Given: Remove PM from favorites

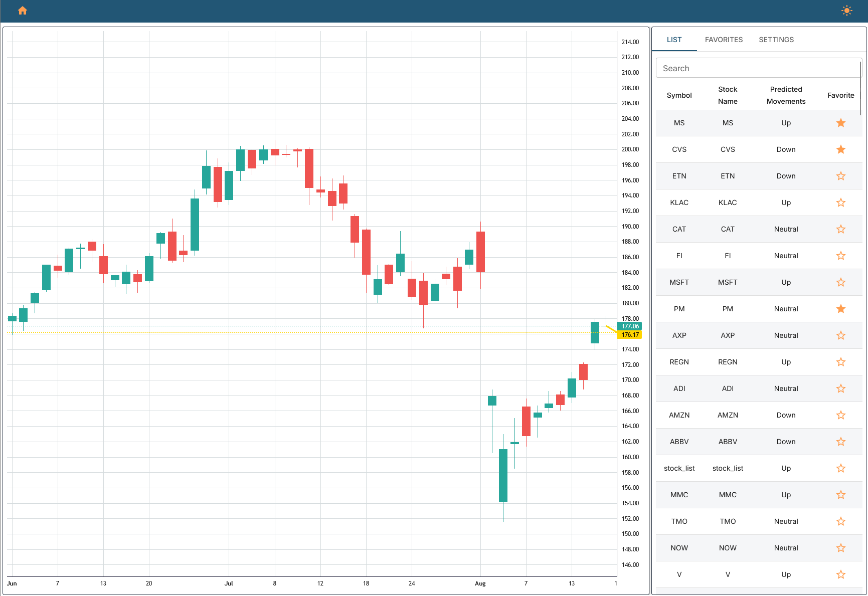Looking at the screenshot, I should coord(840,309).
